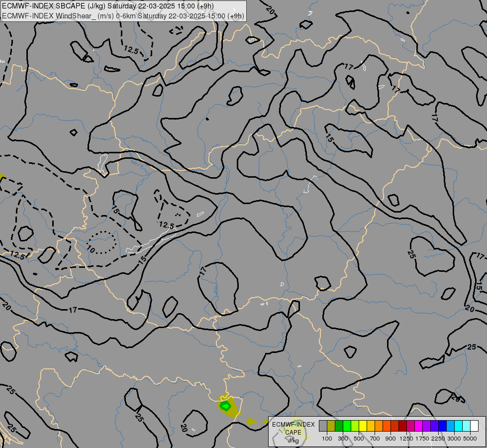The image size is (487, 448).
Task: Click the dark red legend swatch
Action: click(x=403, y=426)
